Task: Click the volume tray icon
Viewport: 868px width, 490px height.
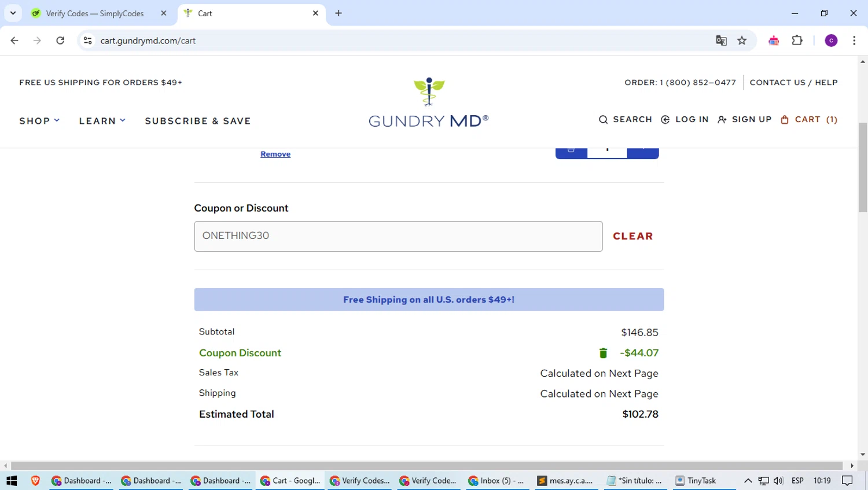Action: click(778, 481)
